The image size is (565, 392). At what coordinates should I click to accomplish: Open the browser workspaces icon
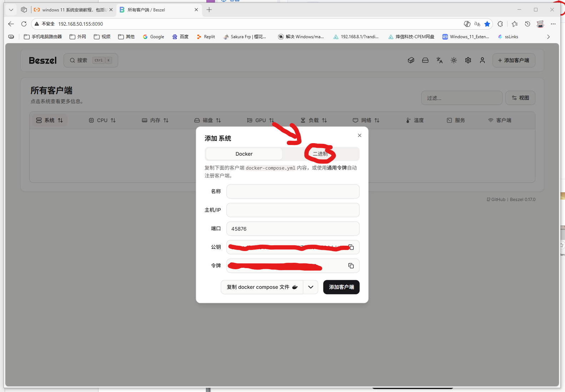click(x=24, y=10)
